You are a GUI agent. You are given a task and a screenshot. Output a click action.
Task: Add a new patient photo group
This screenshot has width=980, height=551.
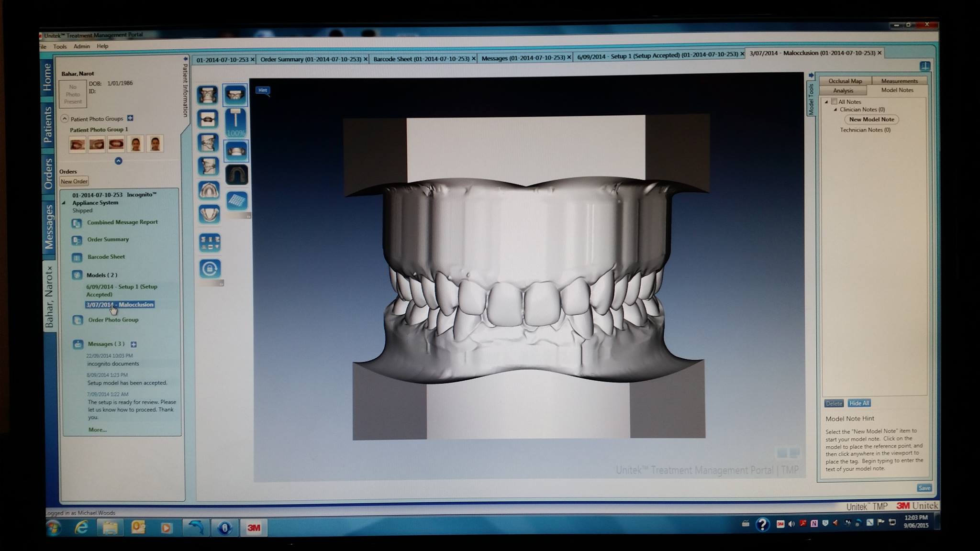130,118
